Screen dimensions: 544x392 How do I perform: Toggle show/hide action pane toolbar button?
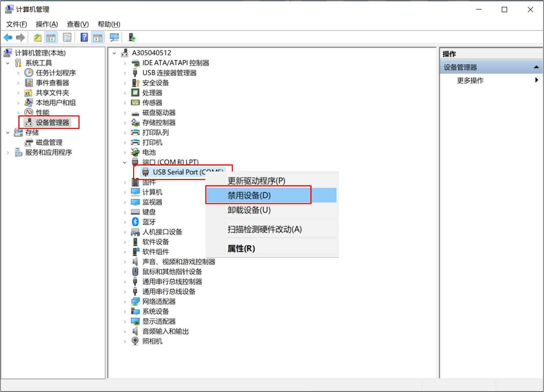(98, 38)
